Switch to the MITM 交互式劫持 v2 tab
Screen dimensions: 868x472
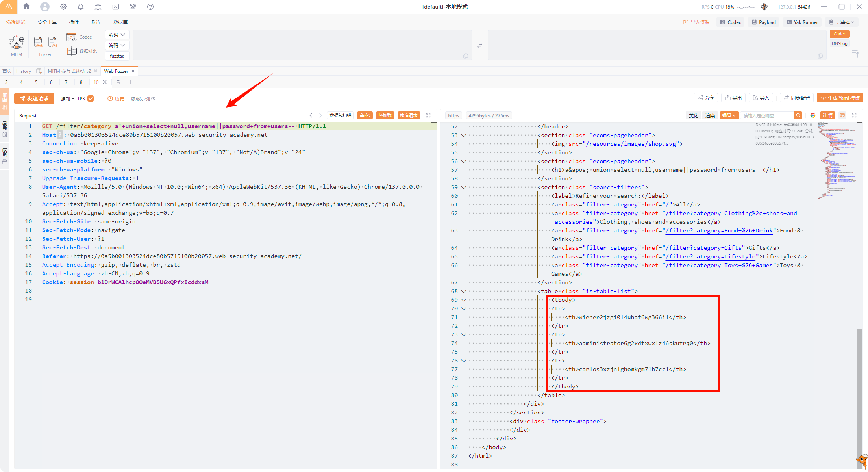tap(69, 71)
